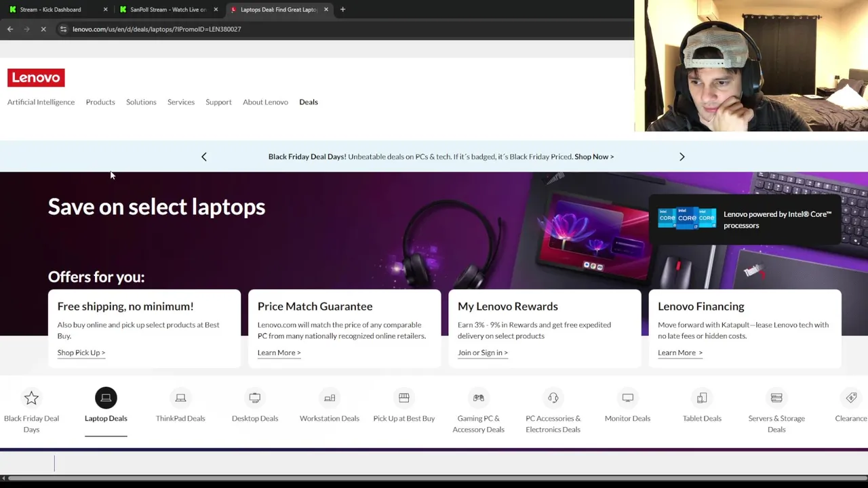Image resolution: width=868 pixels, height=488 pixels.
Task: Open Gaming PC & Accessory Deals icon
Action: (479, 398)
